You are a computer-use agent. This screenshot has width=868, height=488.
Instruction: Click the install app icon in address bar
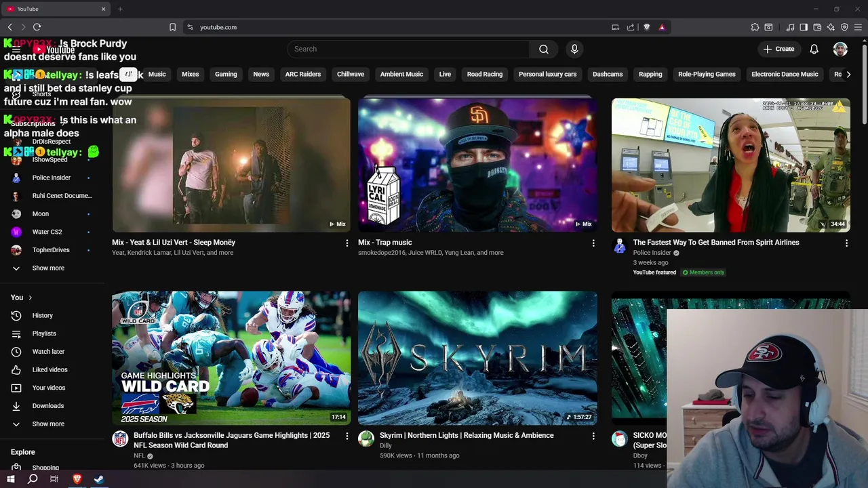click(x=615, y=27)
